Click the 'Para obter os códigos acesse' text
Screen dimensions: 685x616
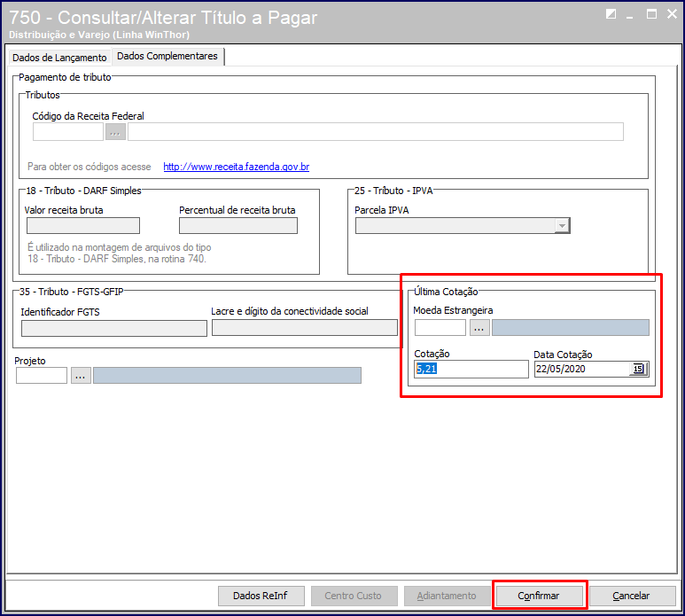[x=90, y=167]
